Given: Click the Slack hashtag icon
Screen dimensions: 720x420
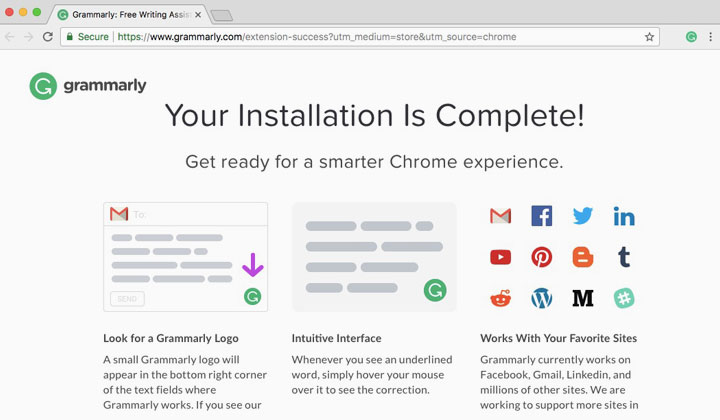Looking at the screenshot, I should click(624, 298).
